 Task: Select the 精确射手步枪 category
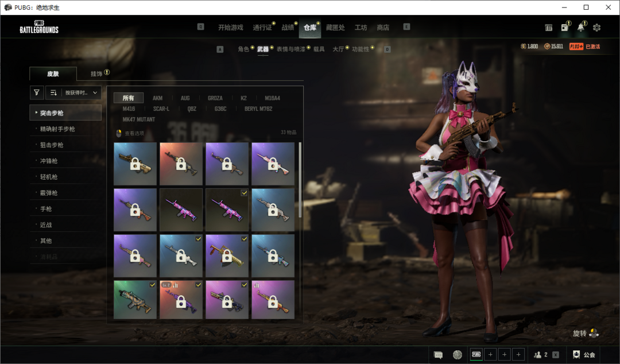coord(65,129)
